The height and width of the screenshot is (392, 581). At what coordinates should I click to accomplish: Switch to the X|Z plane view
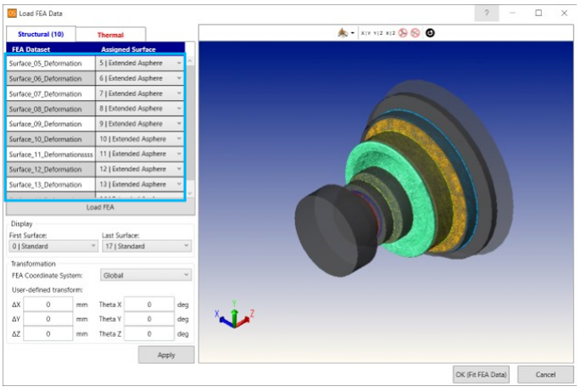[390, 33]
